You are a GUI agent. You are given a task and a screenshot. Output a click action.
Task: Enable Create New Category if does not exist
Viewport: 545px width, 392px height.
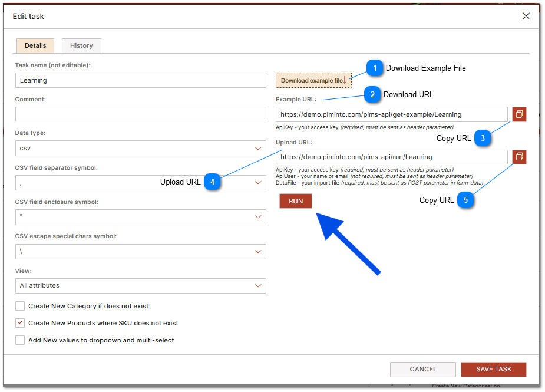click(19, 306)
